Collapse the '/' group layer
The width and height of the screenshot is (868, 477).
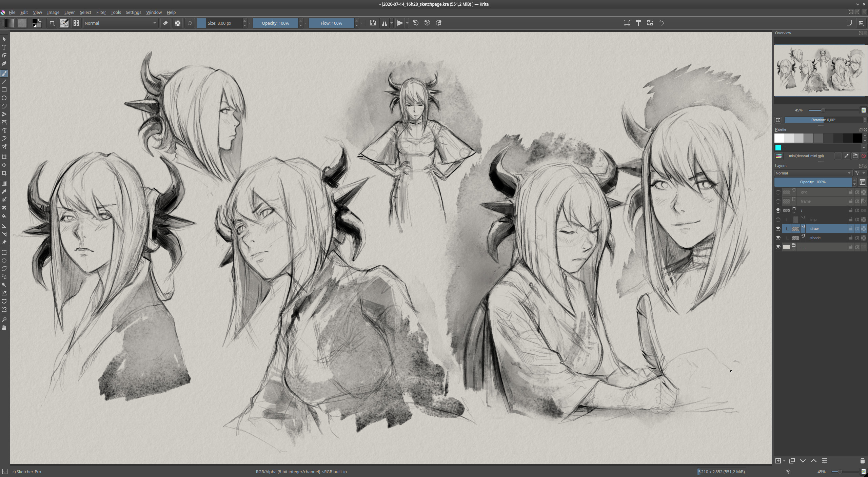tap(794, 212)
